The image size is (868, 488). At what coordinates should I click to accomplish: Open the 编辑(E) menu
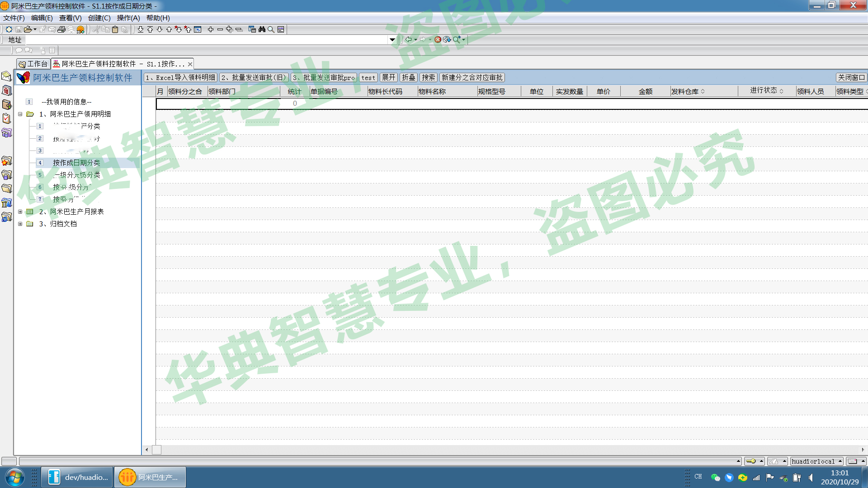coord(42,18)
